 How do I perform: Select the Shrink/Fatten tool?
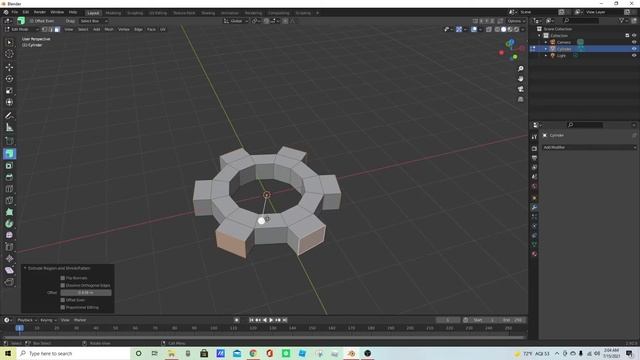coord(9,258)
